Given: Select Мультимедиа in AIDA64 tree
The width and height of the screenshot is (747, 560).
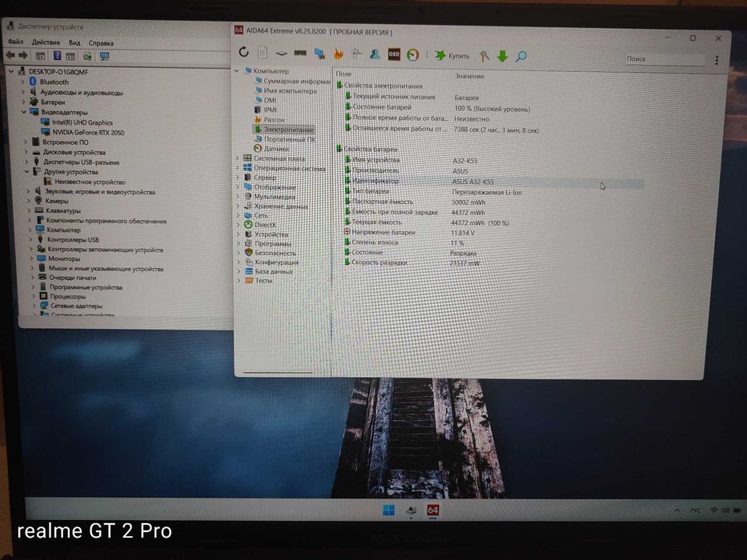Looking at the screenshot, I should pos(270,196).
